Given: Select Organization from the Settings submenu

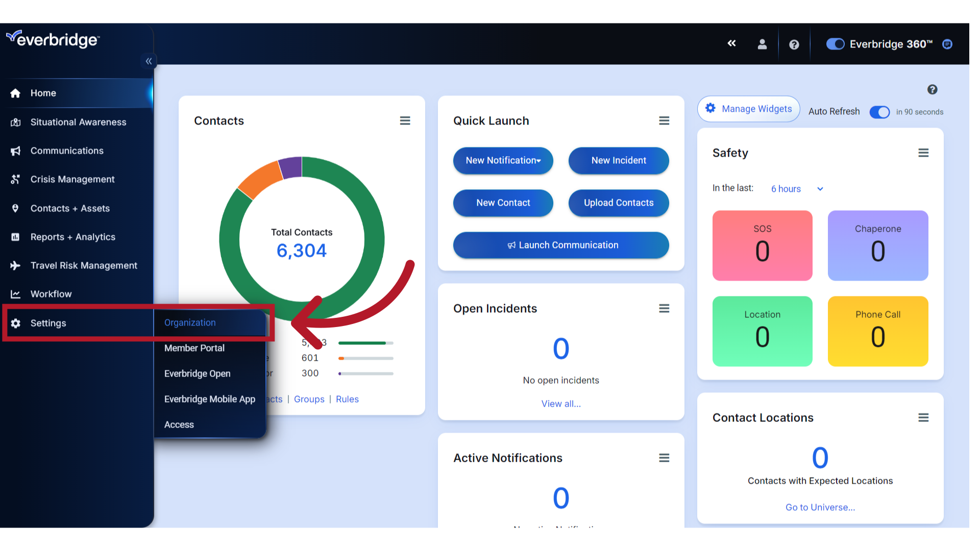Looking at the screenshot, I should [x=189, y=322].
